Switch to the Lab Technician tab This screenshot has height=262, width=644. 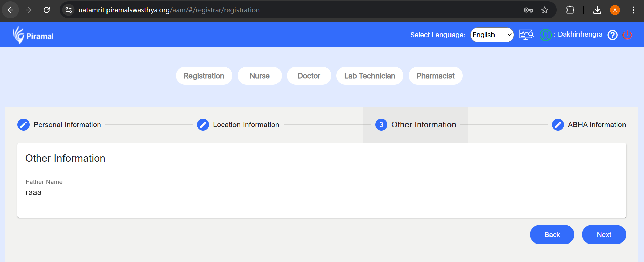click(370, 76)
